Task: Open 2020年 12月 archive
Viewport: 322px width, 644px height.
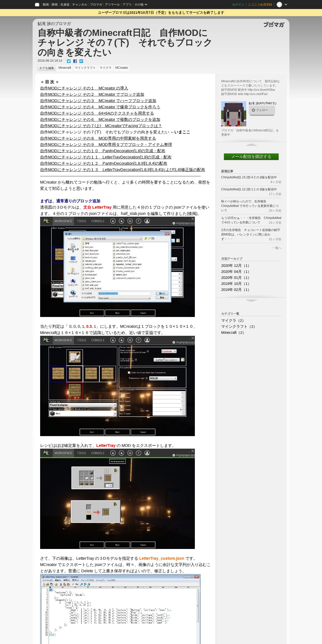Action: tap(235, 266)
